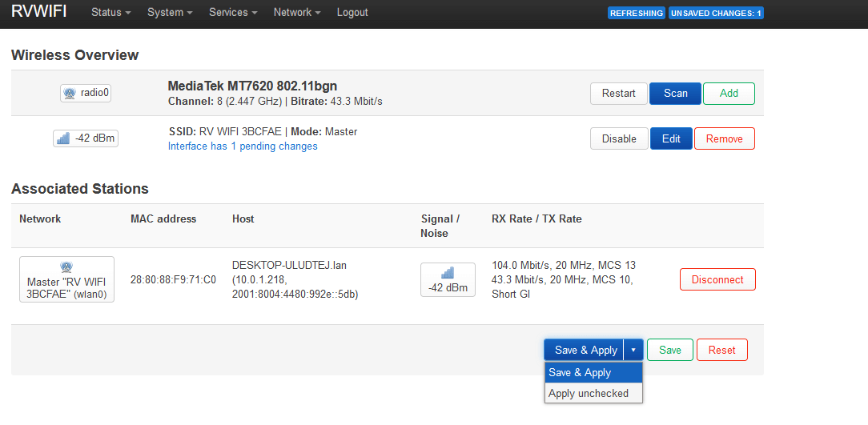The image size is (868, 425).
Task: Open the pending changes link
Action: 243,146
